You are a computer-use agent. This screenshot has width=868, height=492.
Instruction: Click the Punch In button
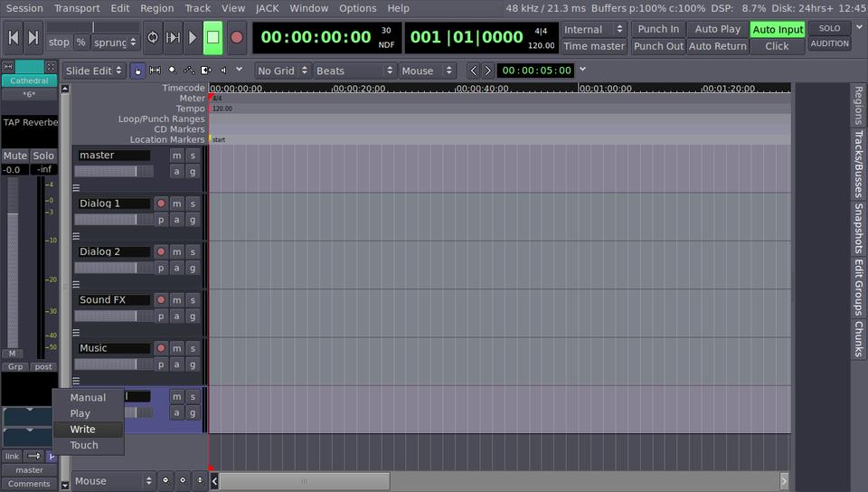pyautogui.click(x=657, y=29)
